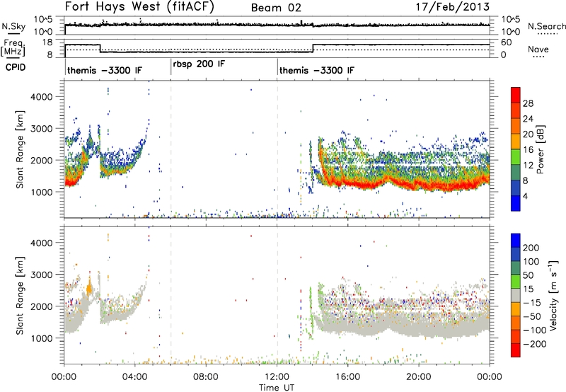Click the date "17/Feb/2013"

coord(453,7)
